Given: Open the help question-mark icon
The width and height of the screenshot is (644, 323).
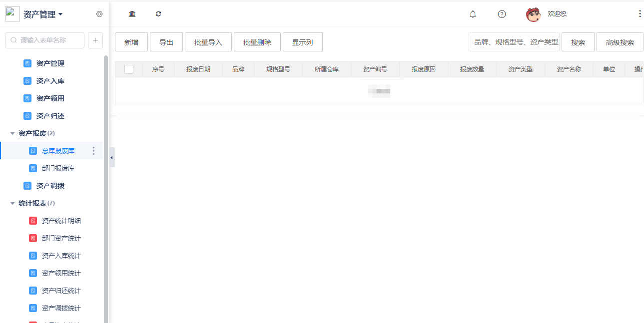Looking at the screenshot, I should click(x=502, y=14).
